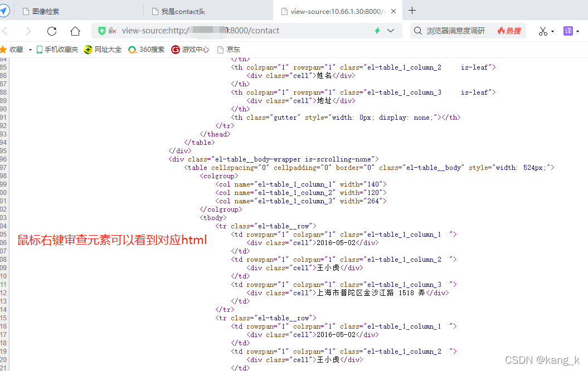The width and height of the screenshot is (588, 371).
Task: Expand the address bar dropdown arrow
Action: coord(391,31)
